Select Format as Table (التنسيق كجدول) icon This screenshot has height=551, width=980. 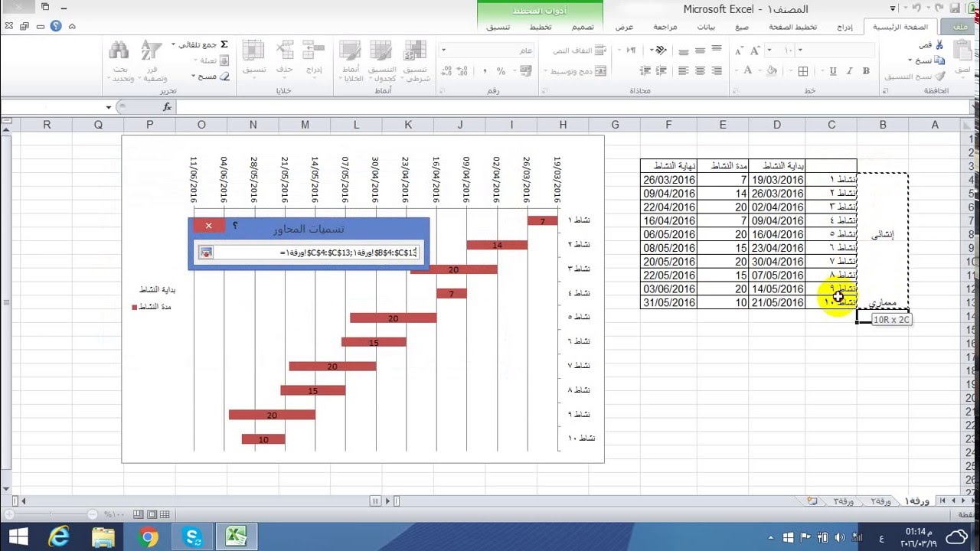[x=381, y=50]
